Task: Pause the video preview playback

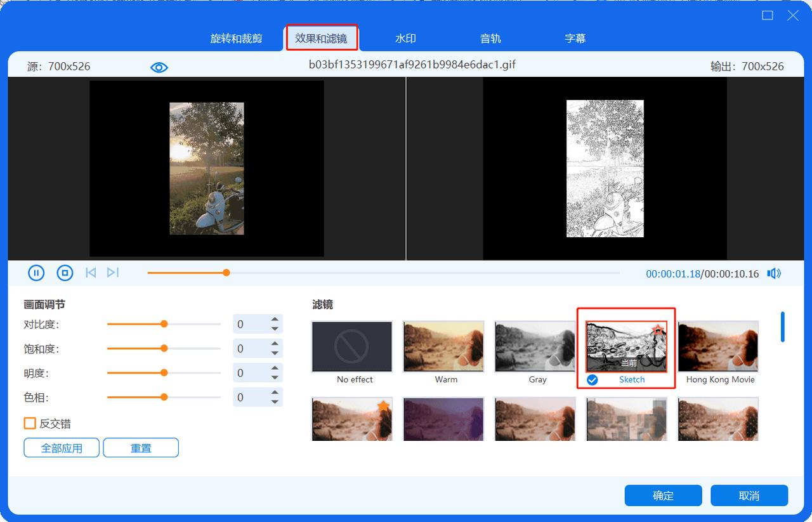Action: 36,273
